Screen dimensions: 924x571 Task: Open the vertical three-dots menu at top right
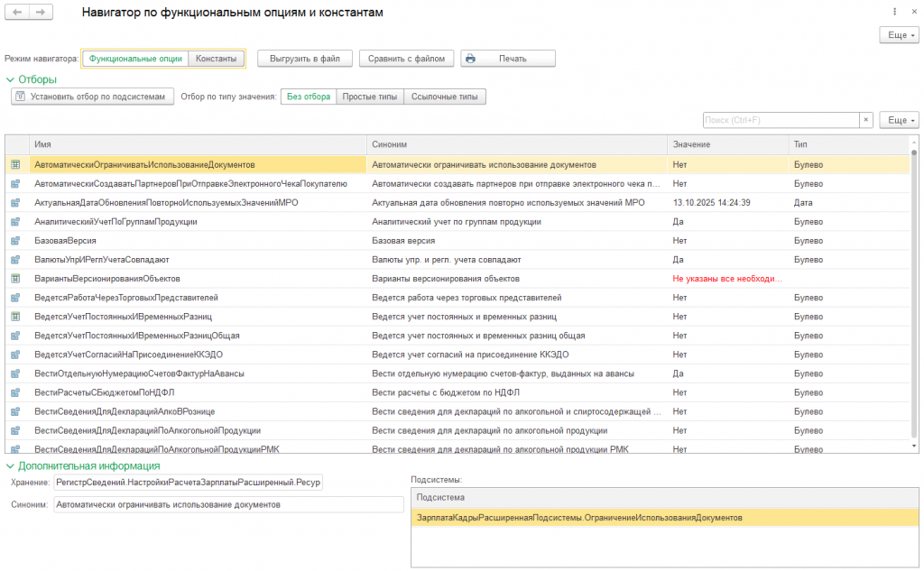[894, 13]
